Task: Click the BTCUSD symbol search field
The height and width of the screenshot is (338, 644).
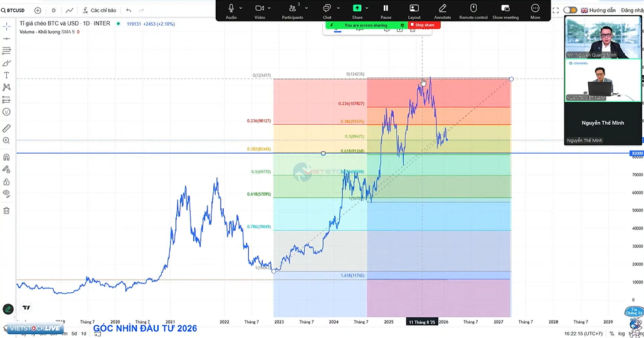Action: click(15, 11)
